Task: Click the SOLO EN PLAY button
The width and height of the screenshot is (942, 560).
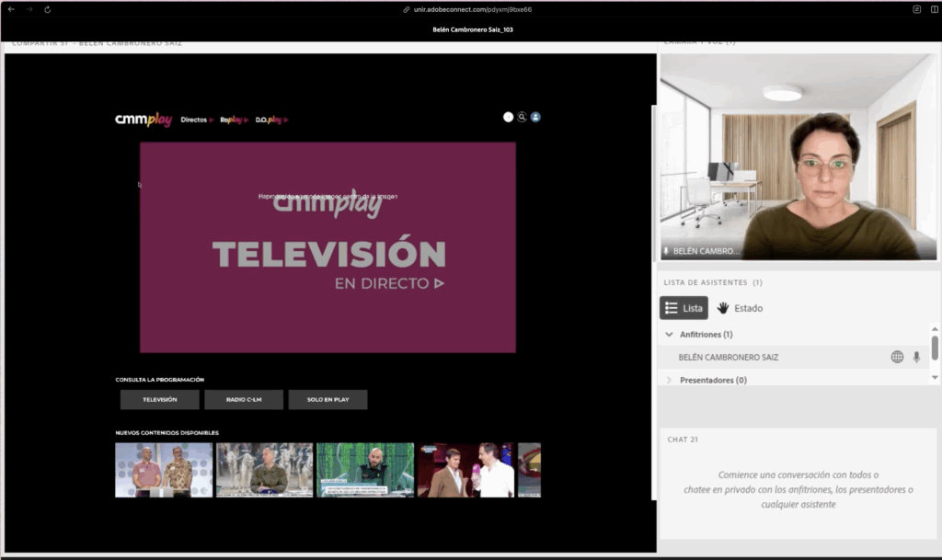Action: [327, 400]
